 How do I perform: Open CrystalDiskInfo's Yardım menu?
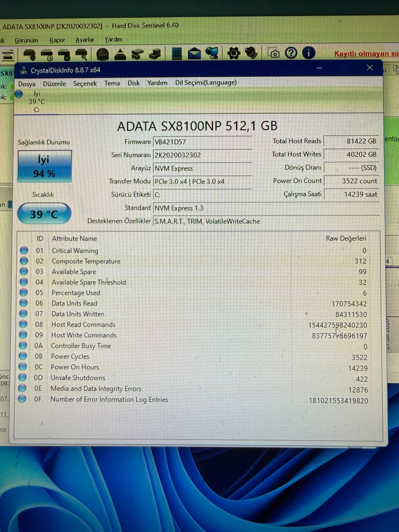[157, 83]
